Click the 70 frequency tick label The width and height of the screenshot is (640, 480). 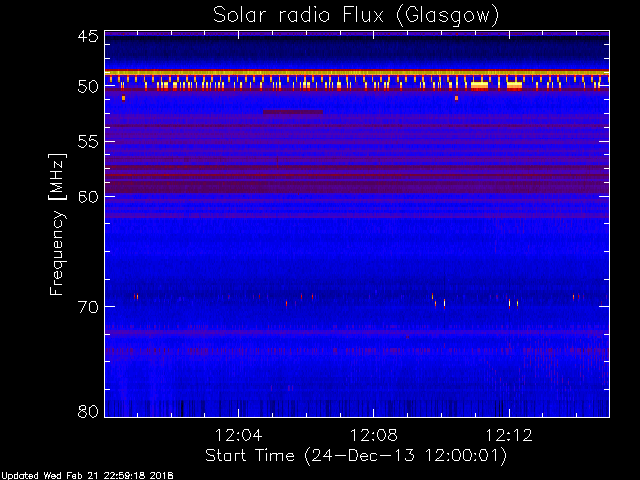[x=88, y=307]
